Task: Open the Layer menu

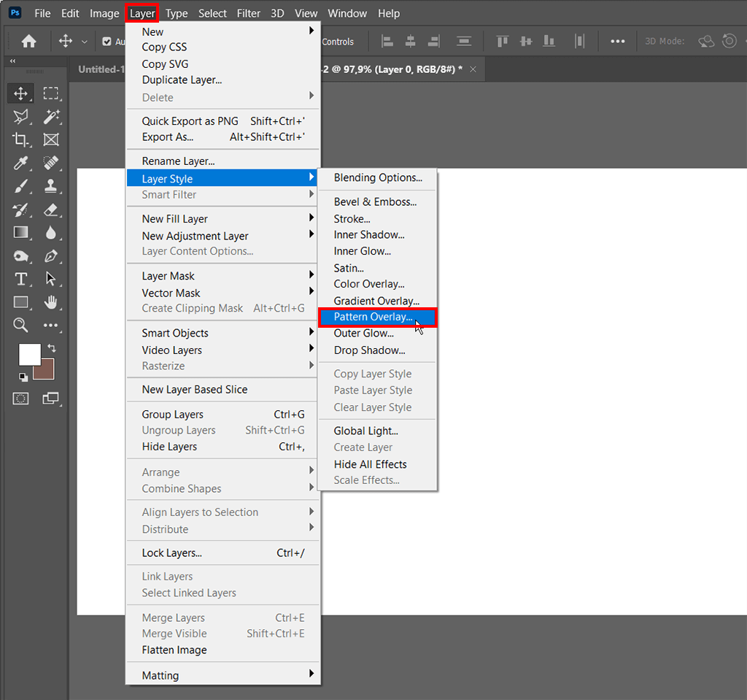Action: click(142, 13)
